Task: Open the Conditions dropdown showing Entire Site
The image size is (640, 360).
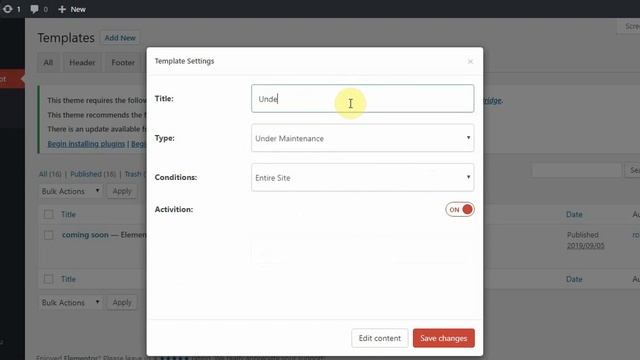Action: 362,178
